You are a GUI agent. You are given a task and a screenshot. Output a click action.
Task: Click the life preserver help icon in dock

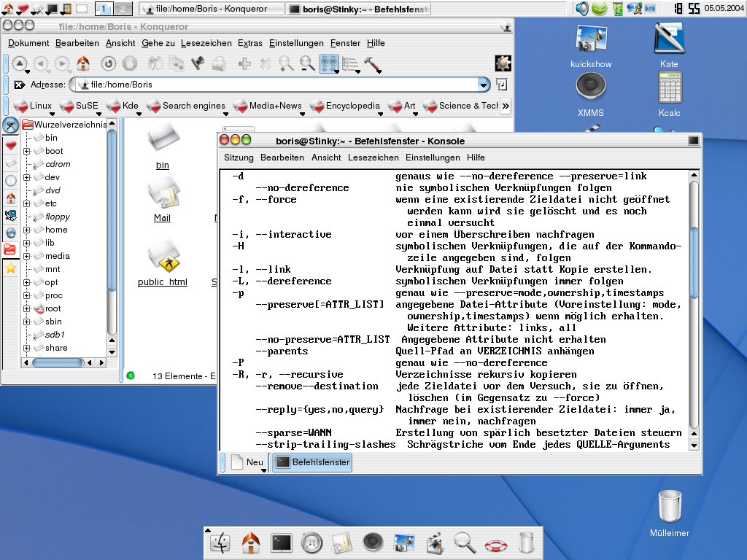pos(496,545)
